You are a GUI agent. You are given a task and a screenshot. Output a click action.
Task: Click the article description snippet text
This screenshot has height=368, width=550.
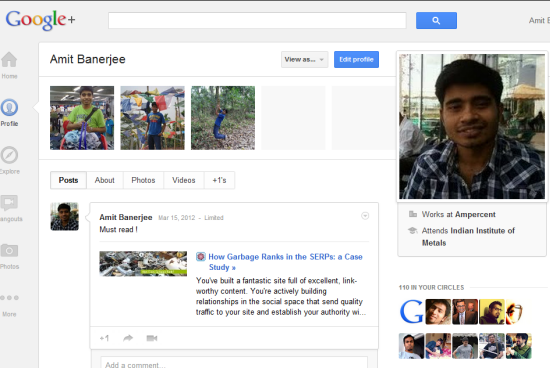click(281, 296)
